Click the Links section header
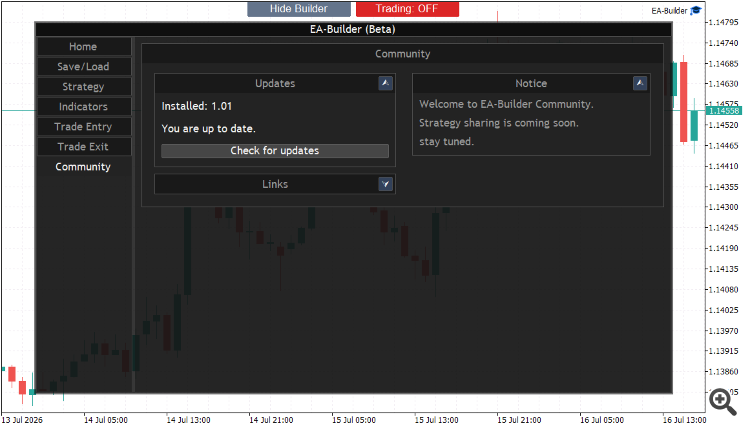 (x=275, y=184)
